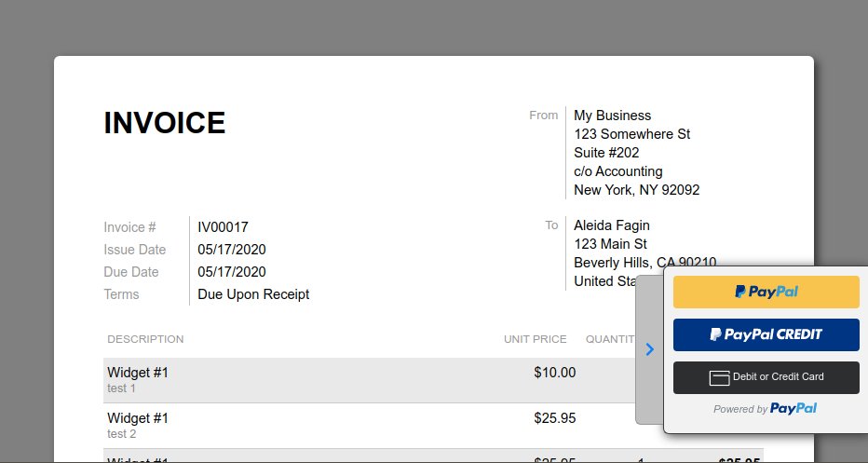Select the $10.00 unit price

pyautogui.click(x=555, y=373)
